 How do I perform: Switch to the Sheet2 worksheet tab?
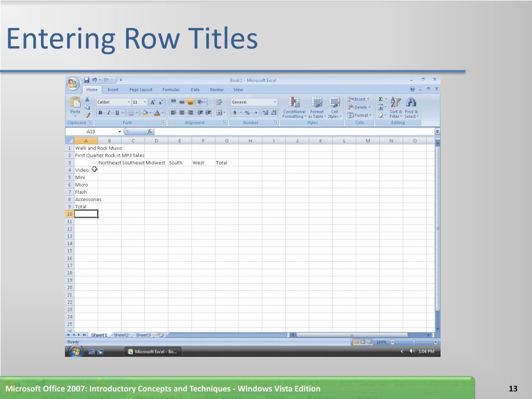[x=121, y=335]
